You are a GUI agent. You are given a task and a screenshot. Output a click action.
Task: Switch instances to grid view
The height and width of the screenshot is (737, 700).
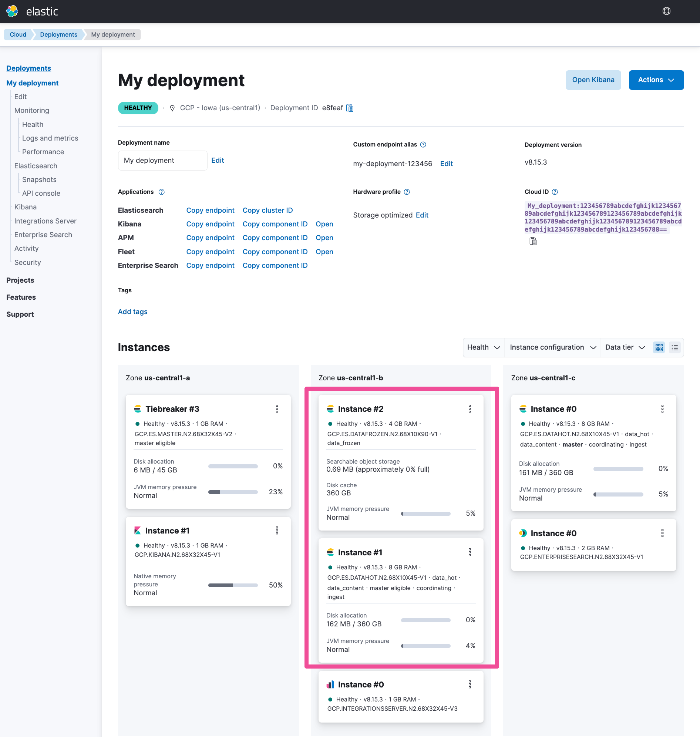pyautogui.click(x=659, y=347)
